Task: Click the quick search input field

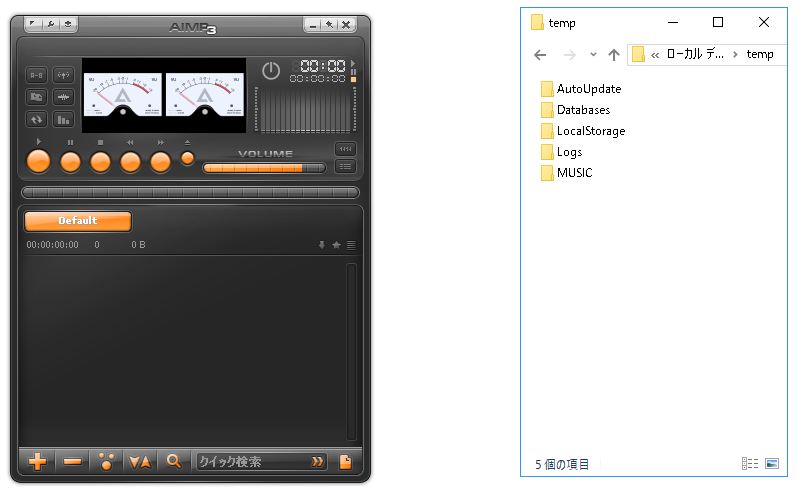Action: click(253, 462)
